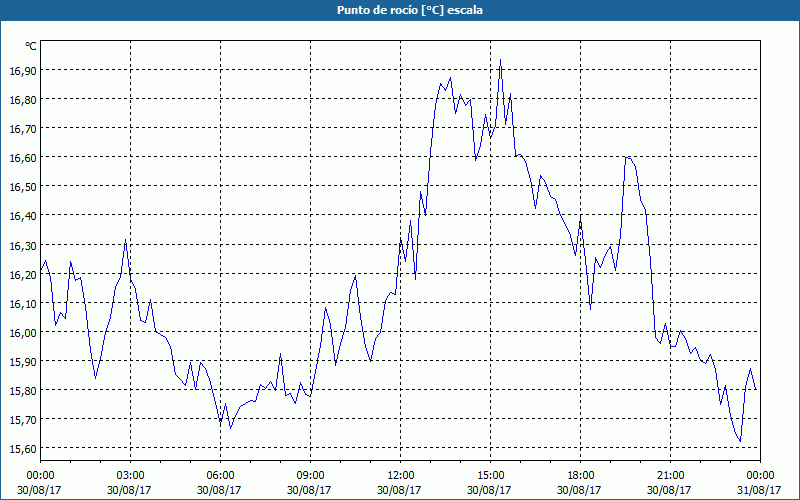Screen dimensions: 800x500
Task: Click the highest peak of the blue curve
Action: tap(501, 60)
